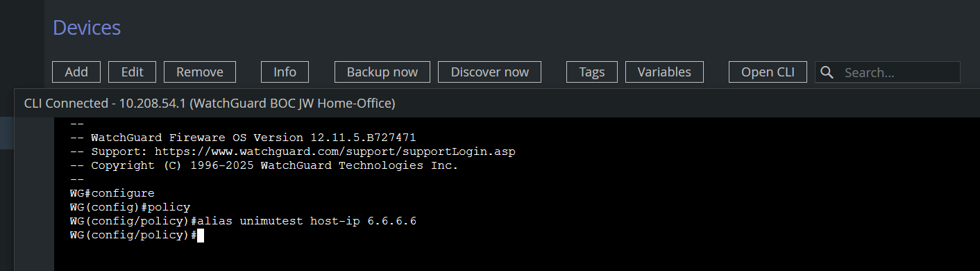Click the WG#configure command line

pyautogui.click(x=112, y=193)
